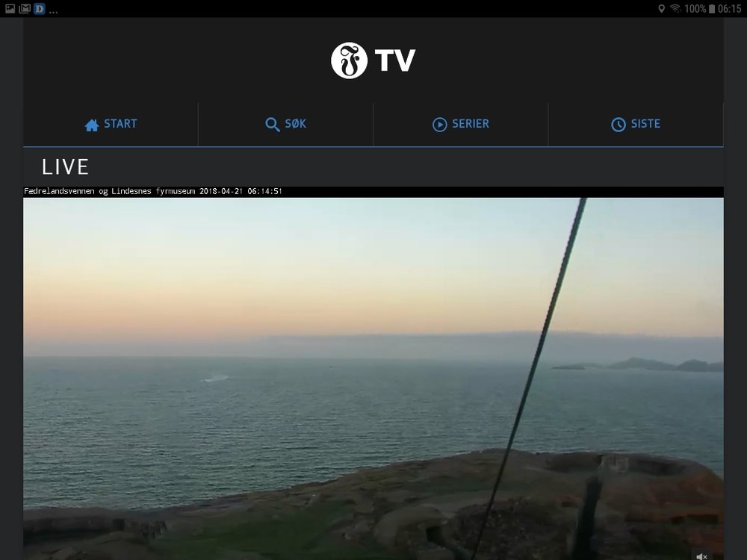The image size is (747, 560).
Task: Open the SØK search tab
Action: coord(285,124)
